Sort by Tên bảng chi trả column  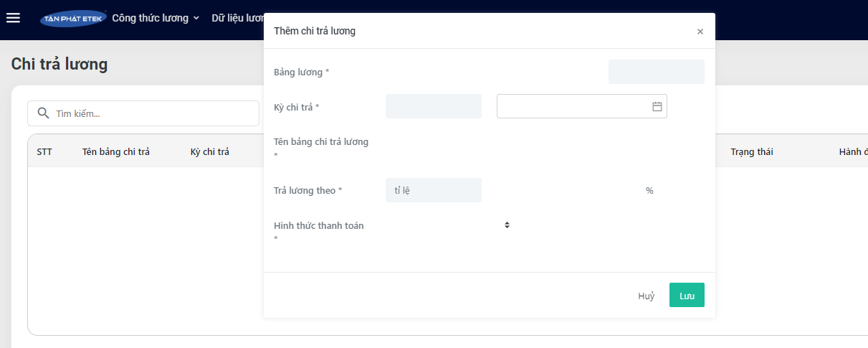pyautogui.click(x=116, y=151)
